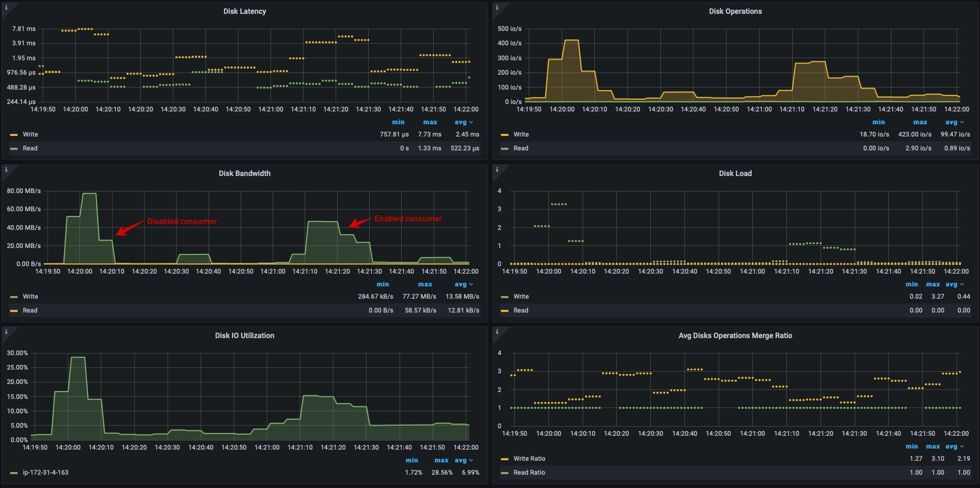Toggle Write Ratio series in Merge Ratio legend

(x=529, y=459)
